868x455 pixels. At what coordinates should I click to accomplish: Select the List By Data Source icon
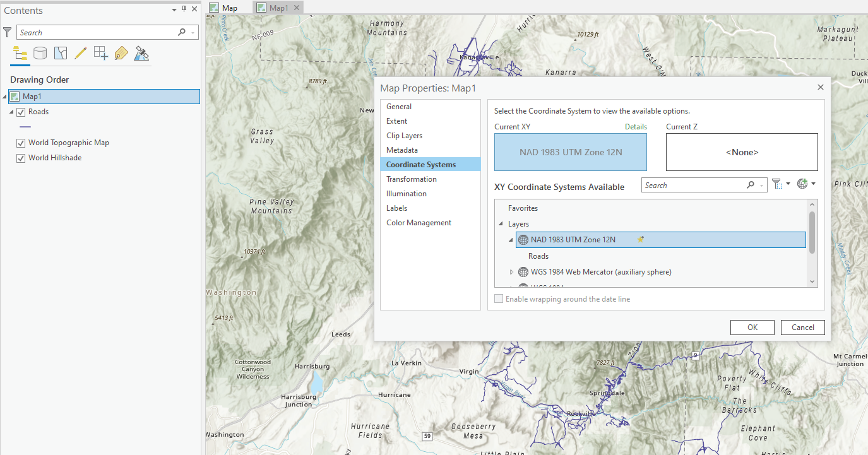40,53
